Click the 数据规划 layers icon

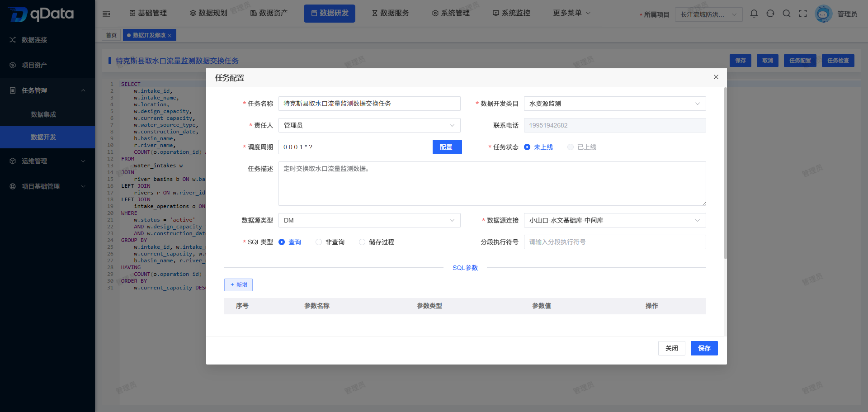click(x=193, y=13)
